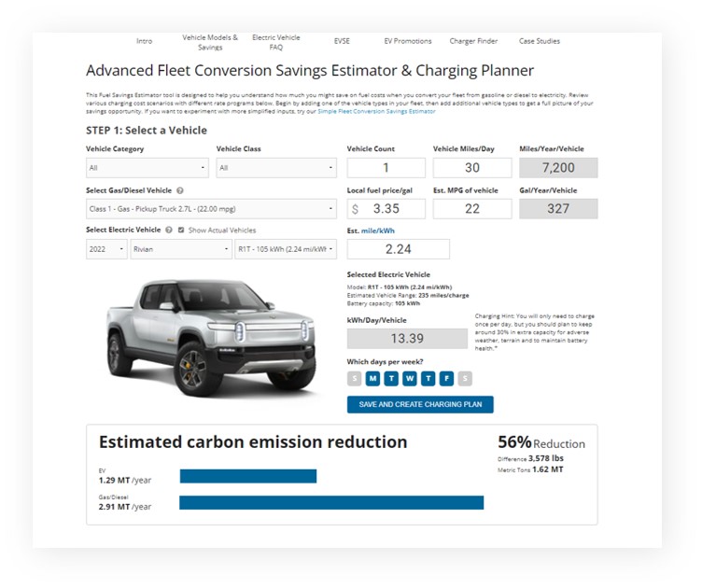Open Simple Fleet Conversion Savings Estimator link
Viewport: 702px width, 588px height.
click(376, 111)
